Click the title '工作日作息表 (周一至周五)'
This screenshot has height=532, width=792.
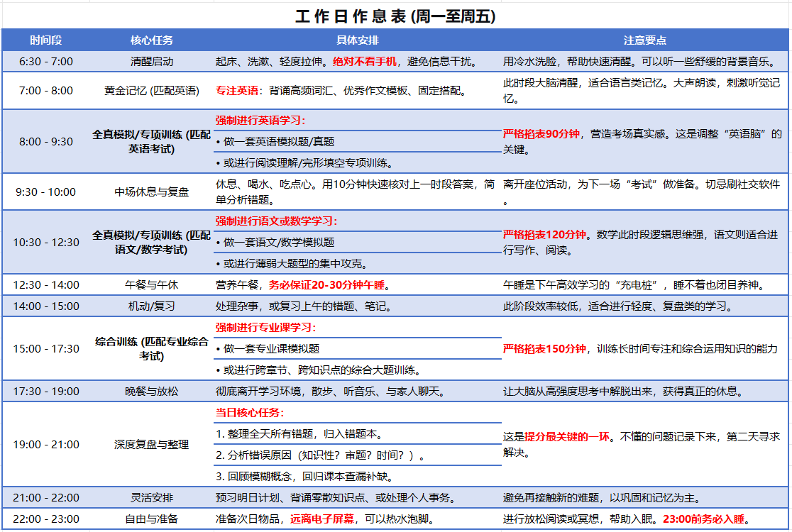[395, 17]
